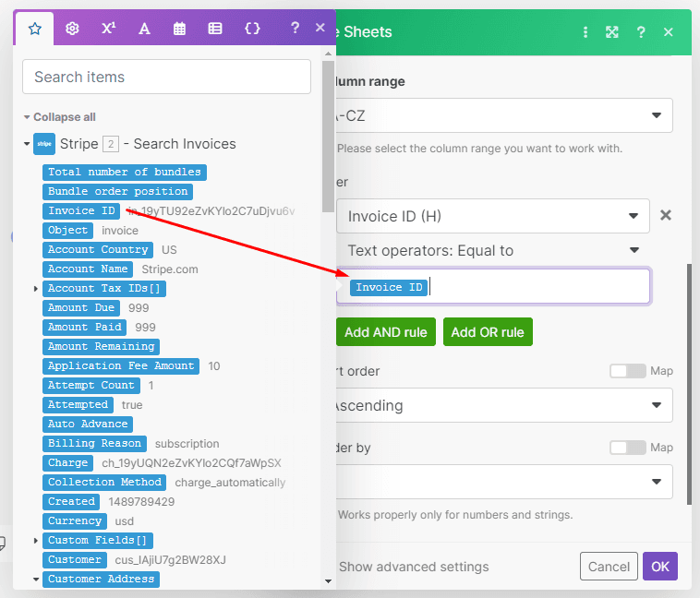Toggle the Order by Map switch
Screen dimensions: 700x598
click(628, 448)
